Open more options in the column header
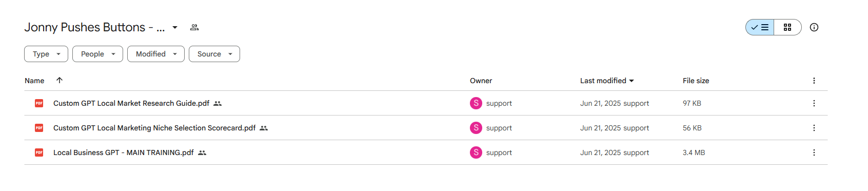 [x=814, y=81]
